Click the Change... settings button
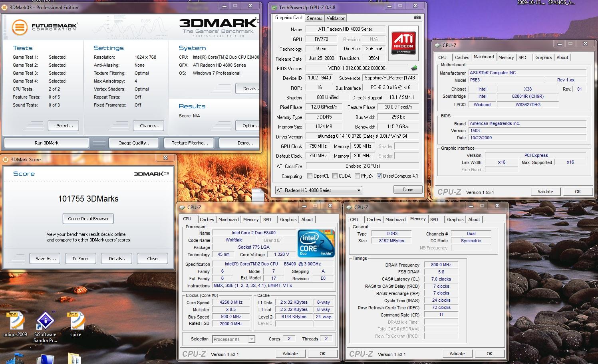 click(x=149, y=126)
